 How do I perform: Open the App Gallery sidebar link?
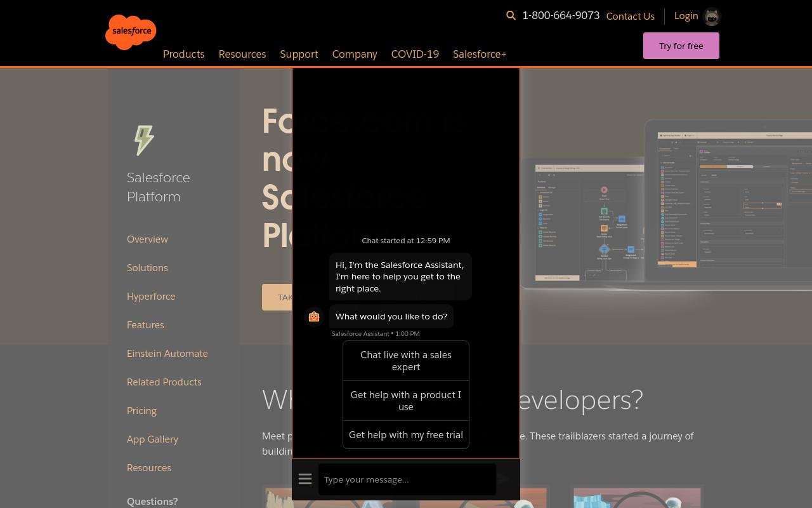(x=152, y=439)
